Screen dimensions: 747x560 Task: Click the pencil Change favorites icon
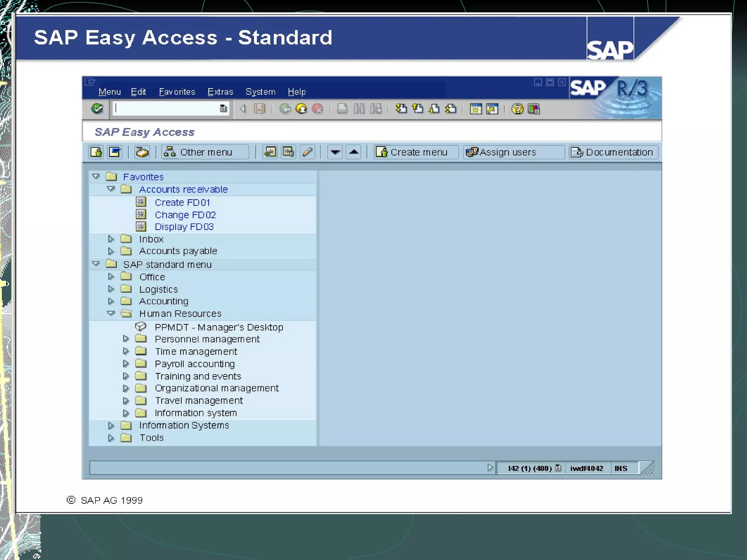[x=307, y=152]
